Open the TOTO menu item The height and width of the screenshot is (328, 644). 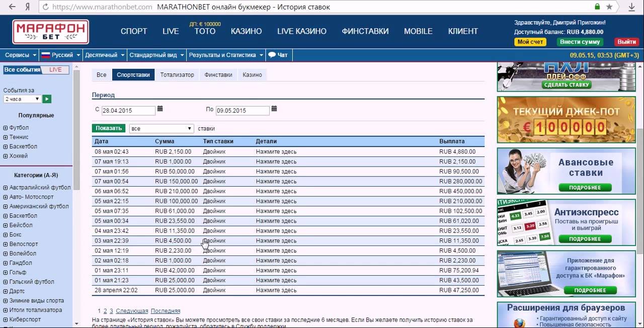[205, 31]
